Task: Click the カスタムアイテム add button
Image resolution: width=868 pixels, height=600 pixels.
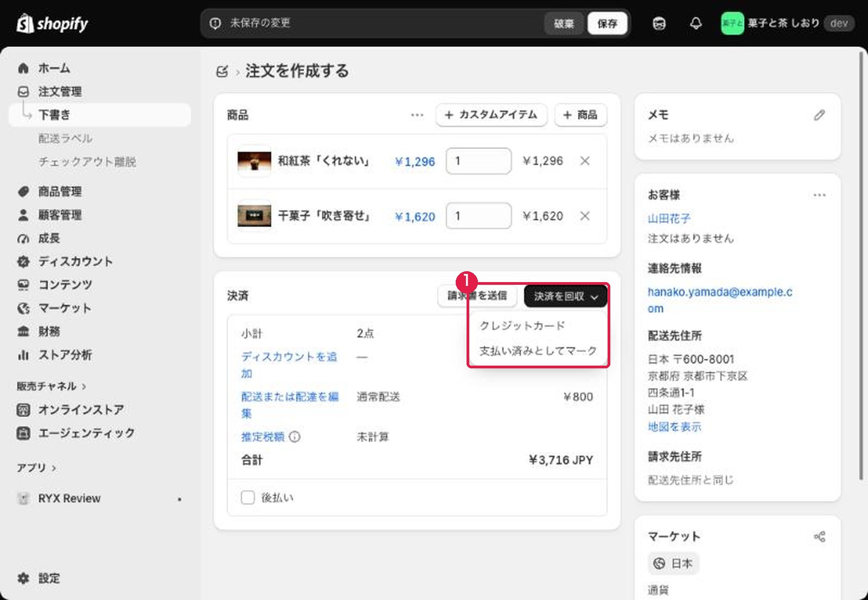Action: (x=491, y=115)
